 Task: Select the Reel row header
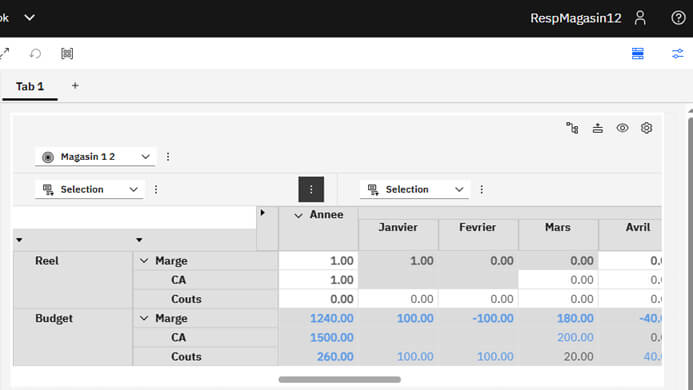[x=73, y=280]
